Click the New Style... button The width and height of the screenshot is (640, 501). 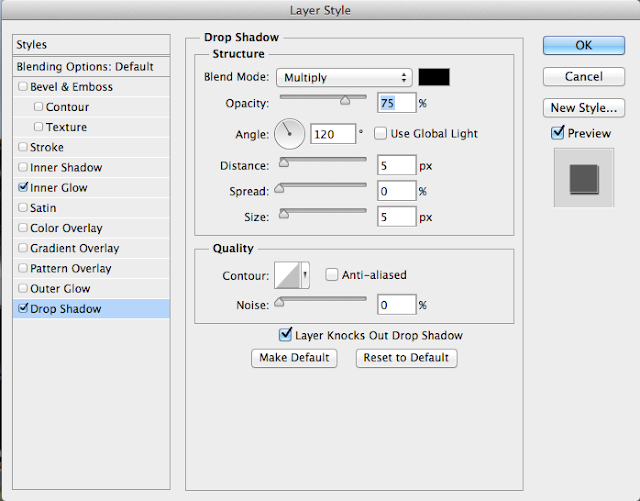[584, 108]
